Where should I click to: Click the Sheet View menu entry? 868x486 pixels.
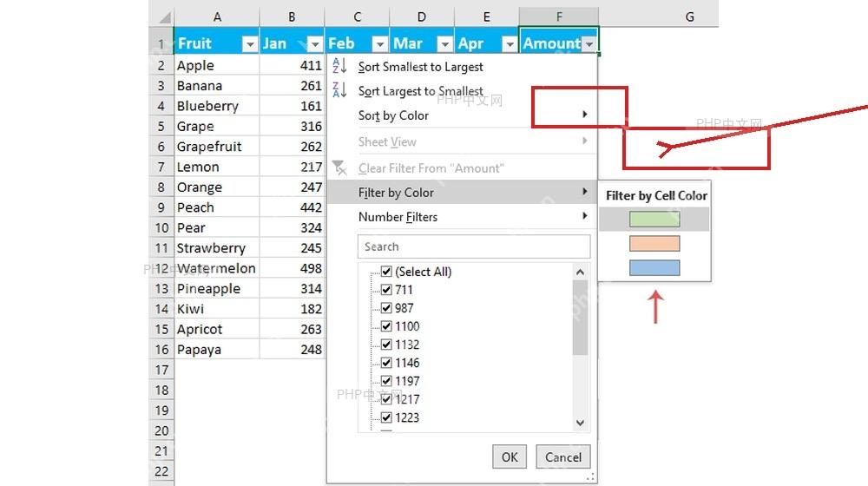click(463, 141)
